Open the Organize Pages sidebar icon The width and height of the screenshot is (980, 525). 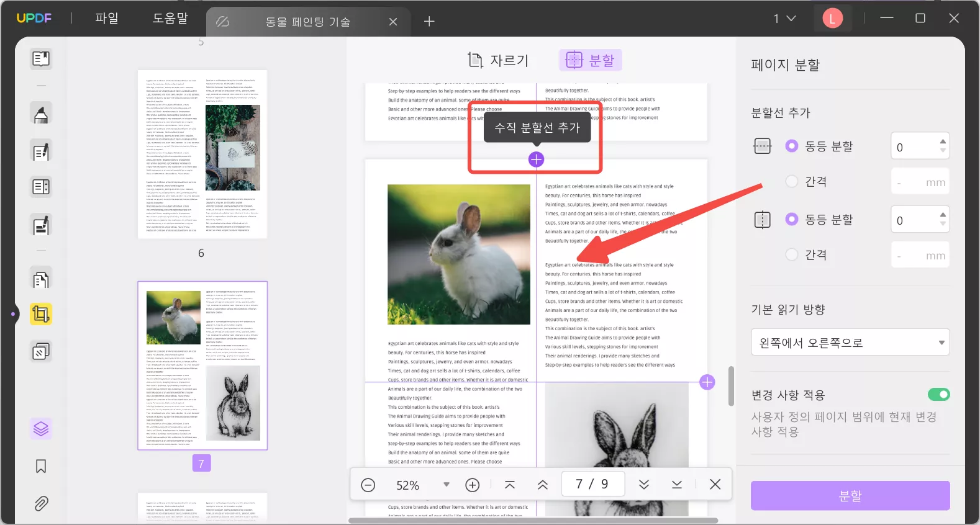tap(41, 279)
